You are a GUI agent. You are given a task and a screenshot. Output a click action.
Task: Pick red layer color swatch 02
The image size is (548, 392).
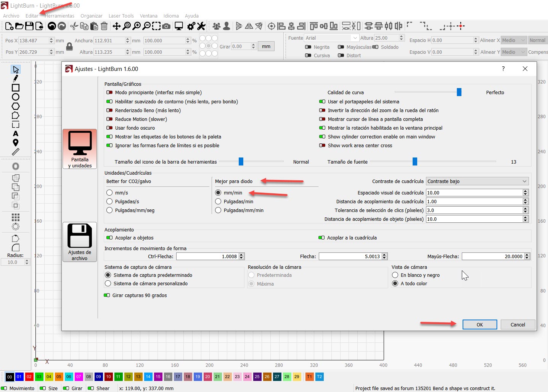29,377
